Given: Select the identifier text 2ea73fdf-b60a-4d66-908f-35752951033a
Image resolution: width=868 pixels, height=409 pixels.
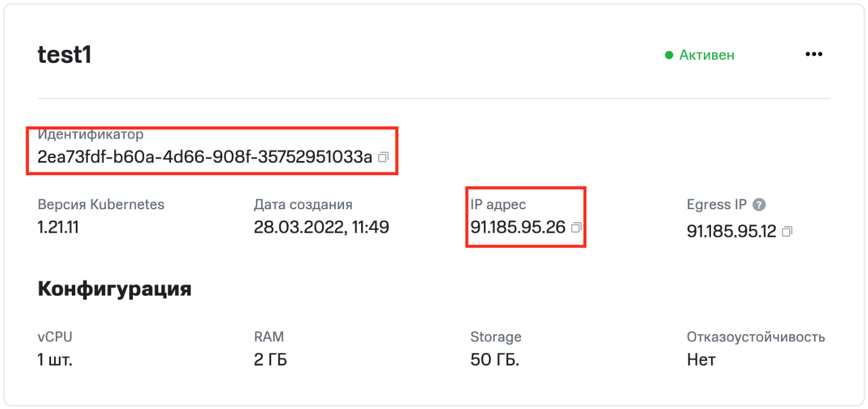Looking at the screenshot, I should coord(205,157).
